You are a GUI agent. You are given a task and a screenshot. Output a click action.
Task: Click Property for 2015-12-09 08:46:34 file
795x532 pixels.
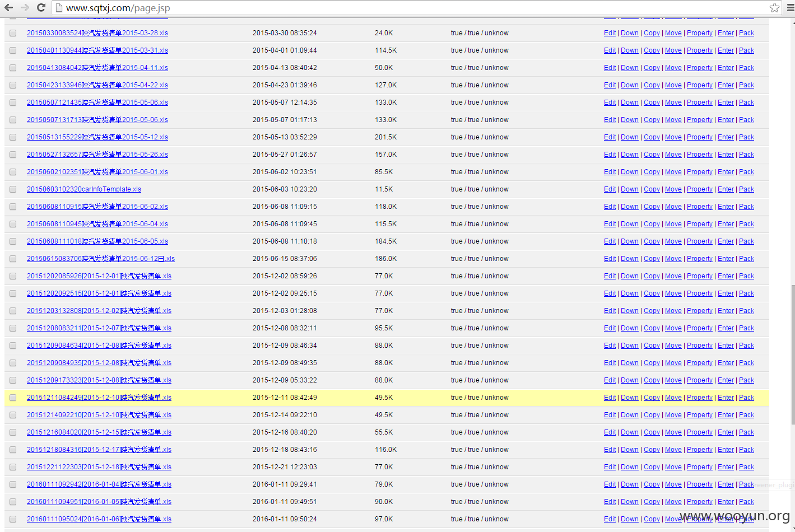[x=700, y=346]
